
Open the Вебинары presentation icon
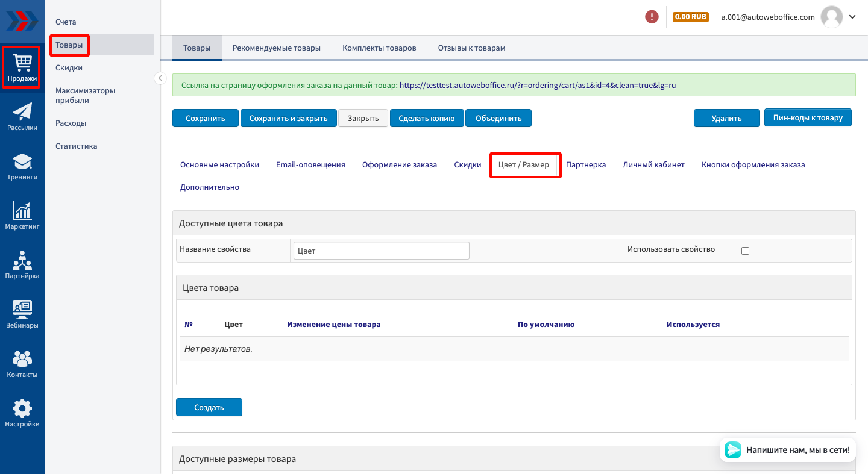point(22,314)
